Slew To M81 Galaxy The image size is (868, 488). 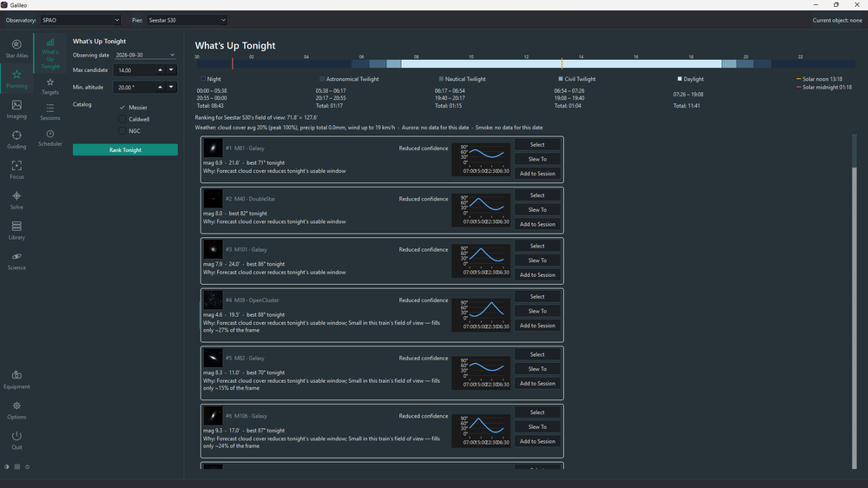[537, 159]
